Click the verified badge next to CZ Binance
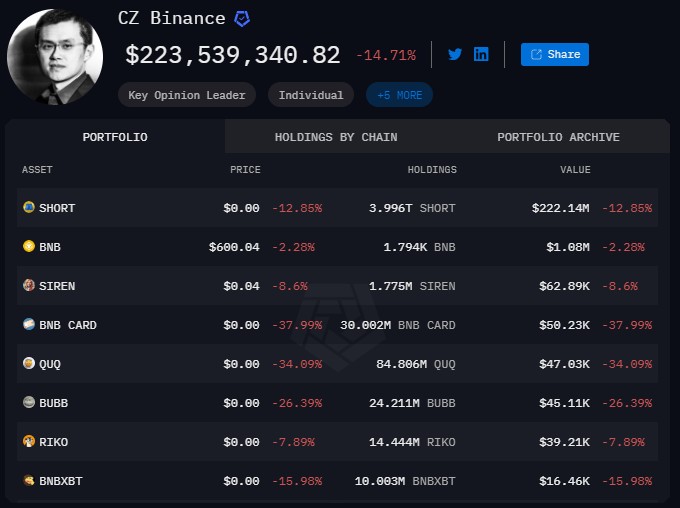Viewport: 680px width, 508px height. [x=242, y=19]
